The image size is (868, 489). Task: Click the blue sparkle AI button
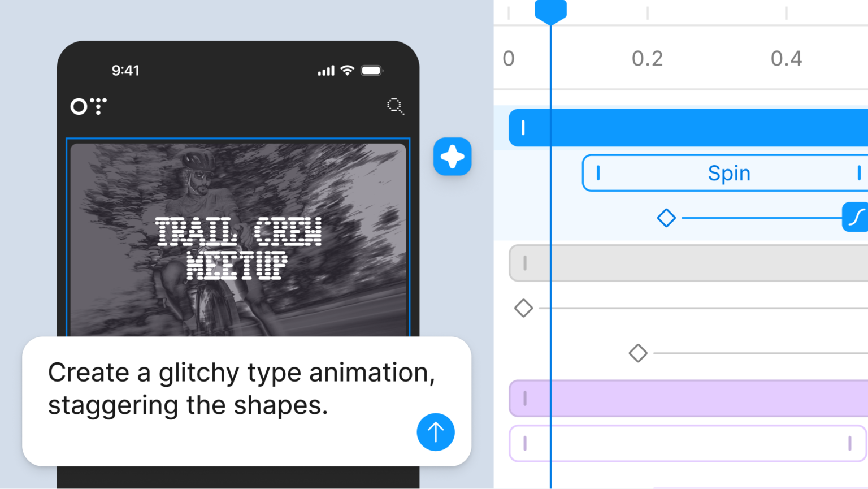[452, 157]
